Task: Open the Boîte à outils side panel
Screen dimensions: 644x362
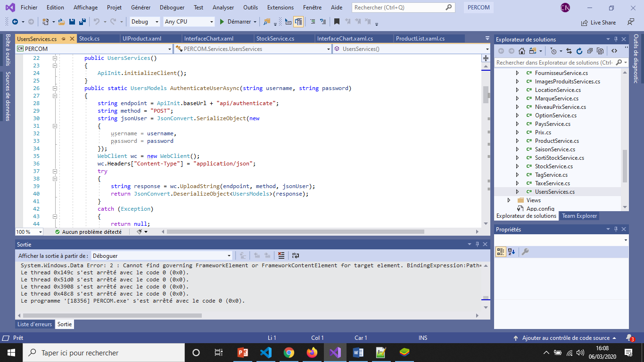Action: tap(8, 50)
